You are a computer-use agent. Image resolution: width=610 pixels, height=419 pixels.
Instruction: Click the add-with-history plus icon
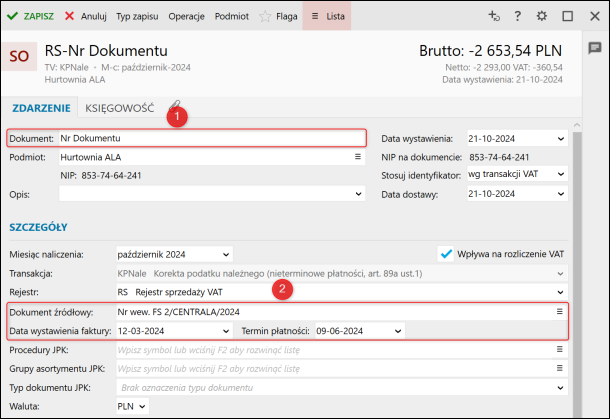click(x=494, y=16)
